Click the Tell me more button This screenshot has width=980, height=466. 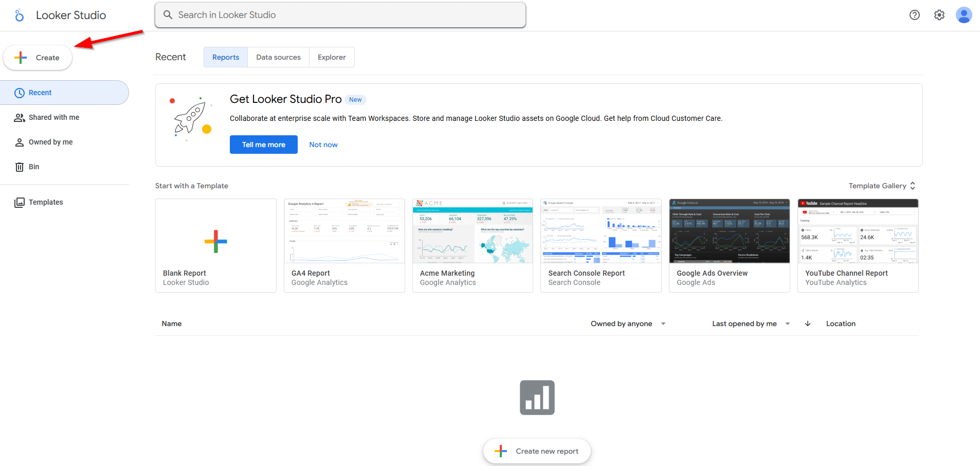263,145
